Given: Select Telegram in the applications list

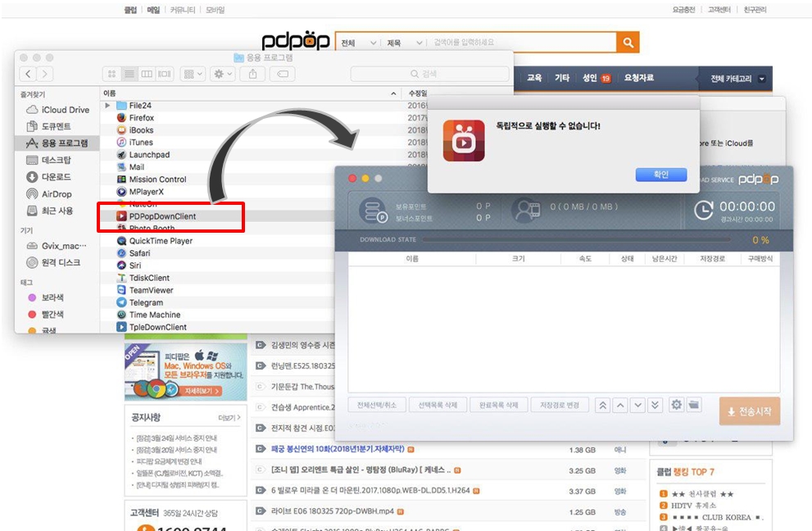Looking at the screenshot, I should coord(140,302).
